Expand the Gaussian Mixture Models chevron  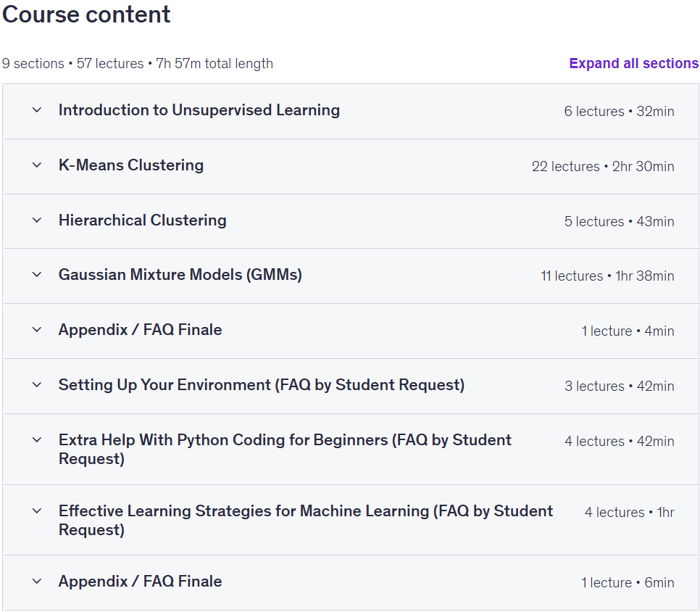click(x=37, y=275)
